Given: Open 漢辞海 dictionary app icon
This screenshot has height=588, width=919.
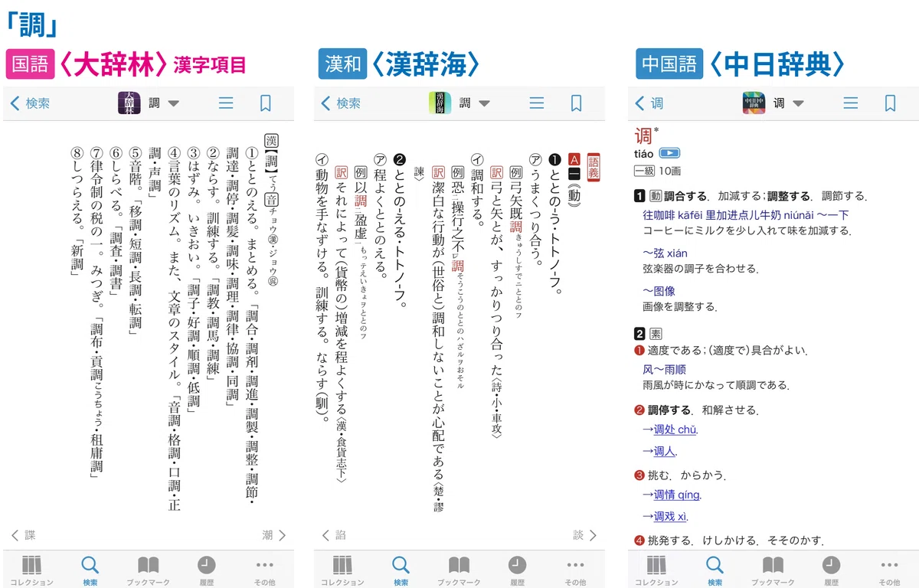Looking at the screenshot, I should point(440,103).
